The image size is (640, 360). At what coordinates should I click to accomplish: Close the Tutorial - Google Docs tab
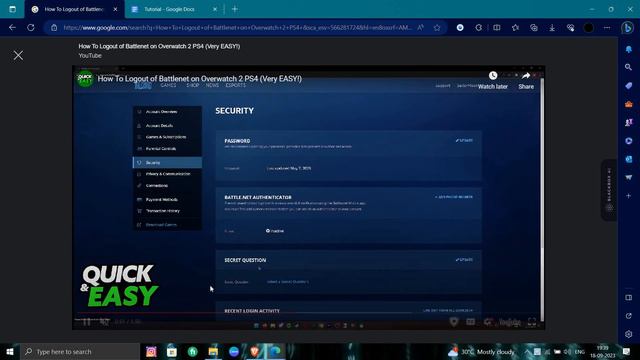pyautogui.click(x=215, y=9)
